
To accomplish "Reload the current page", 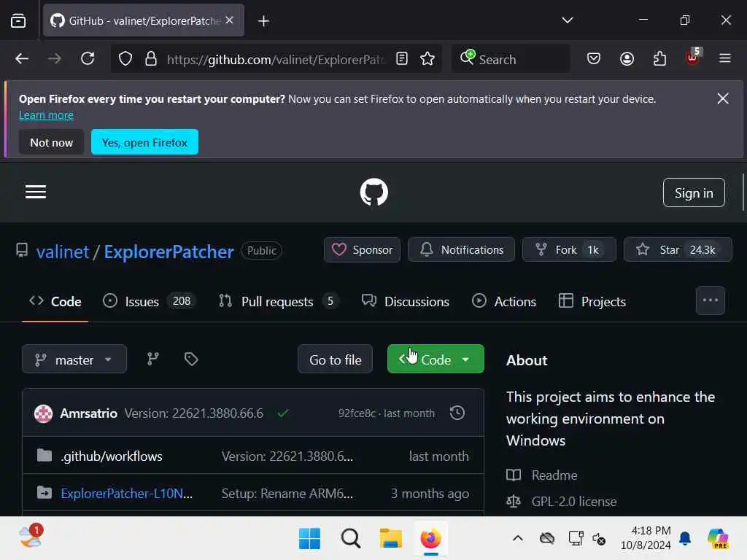I will (88, 58).
